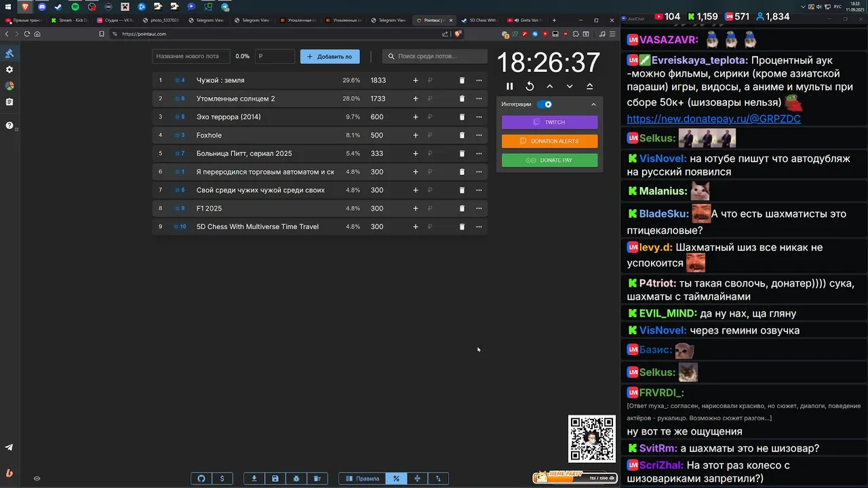Open the new.donatepay.ru link in chat
Image resolution: width=868 pixels, height=488 pixels.
pos(713,119)
